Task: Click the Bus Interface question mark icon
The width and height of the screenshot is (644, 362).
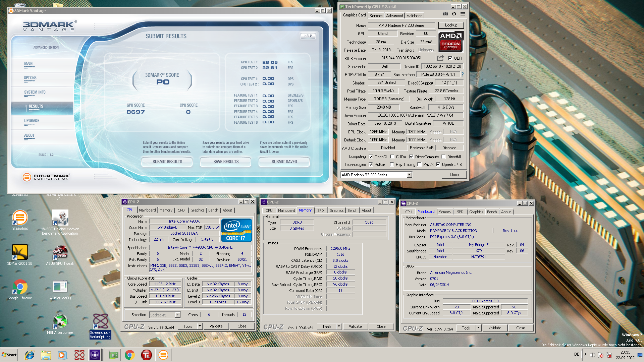Action: coord(462,74)
